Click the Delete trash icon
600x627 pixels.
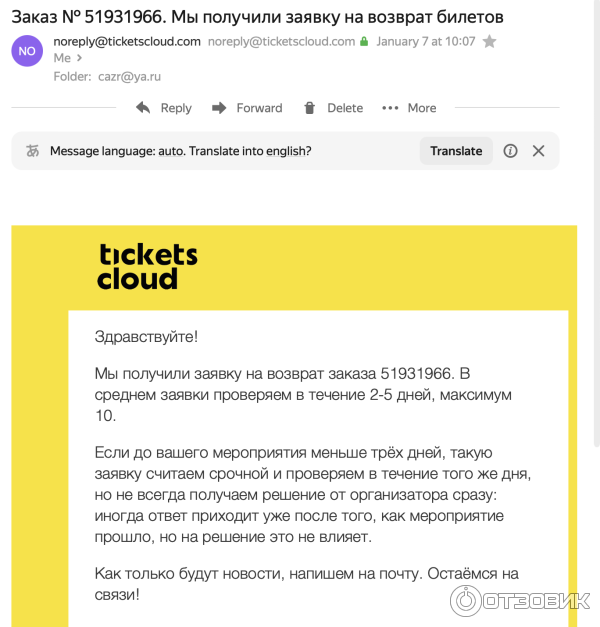310,108
